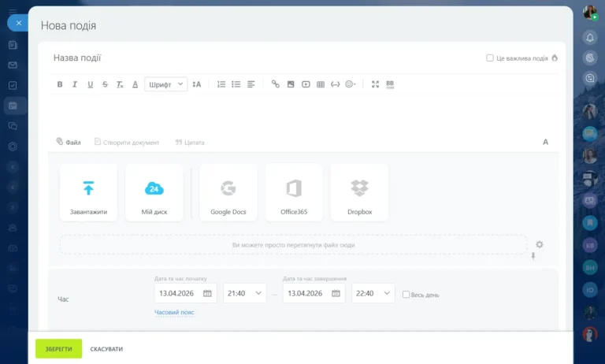Apply italic text formatting

pos(75,84)
